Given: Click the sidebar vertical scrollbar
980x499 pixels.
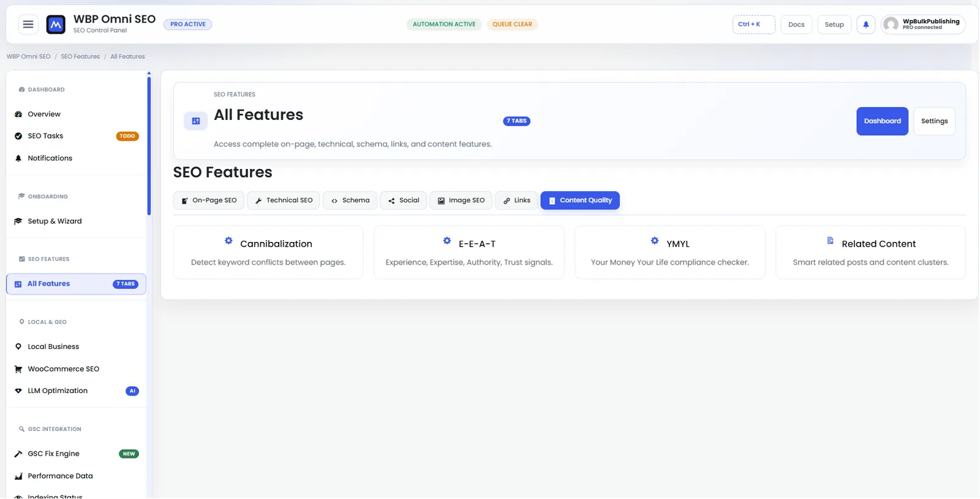Looking at the screenshot, I should (149, 144).
